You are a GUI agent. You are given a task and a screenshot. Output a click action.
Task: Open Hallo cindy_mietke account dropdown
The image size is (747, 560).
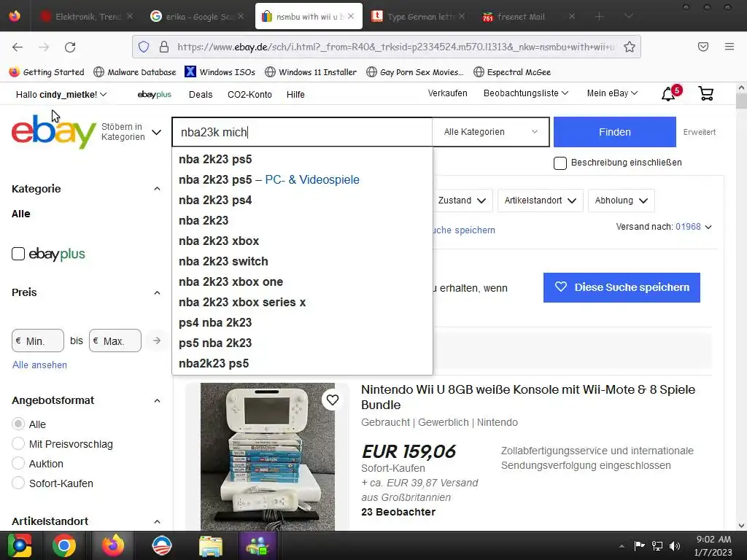[x=61, y=94]
